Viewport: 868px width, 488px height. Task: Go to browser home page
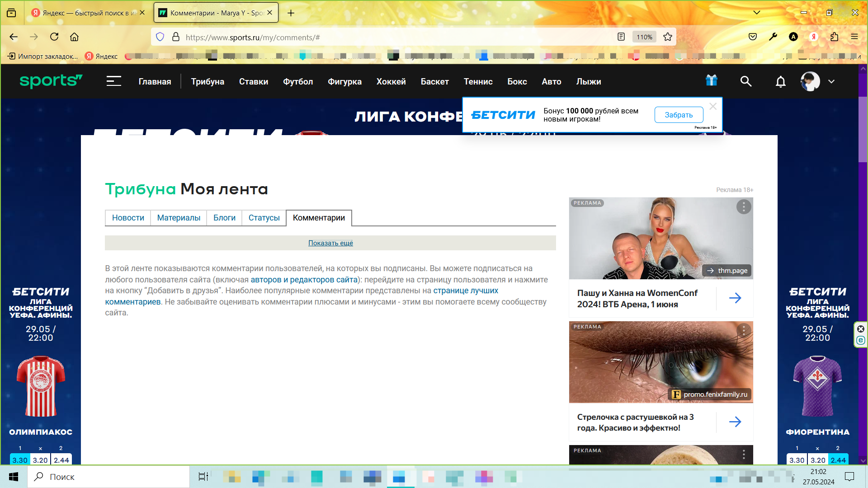75,37
